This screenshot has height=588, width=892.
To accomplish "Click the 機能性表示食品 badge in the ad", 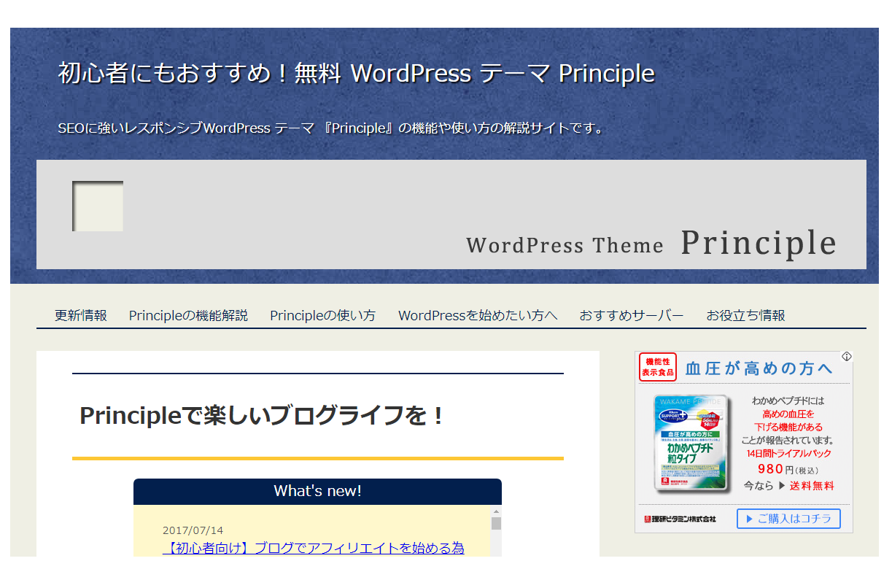I will [x=658, y=367].
